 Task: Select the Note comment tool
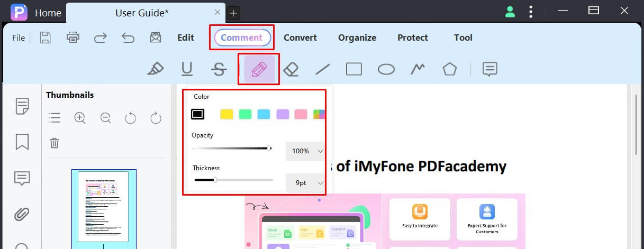(x=490, y=69)
